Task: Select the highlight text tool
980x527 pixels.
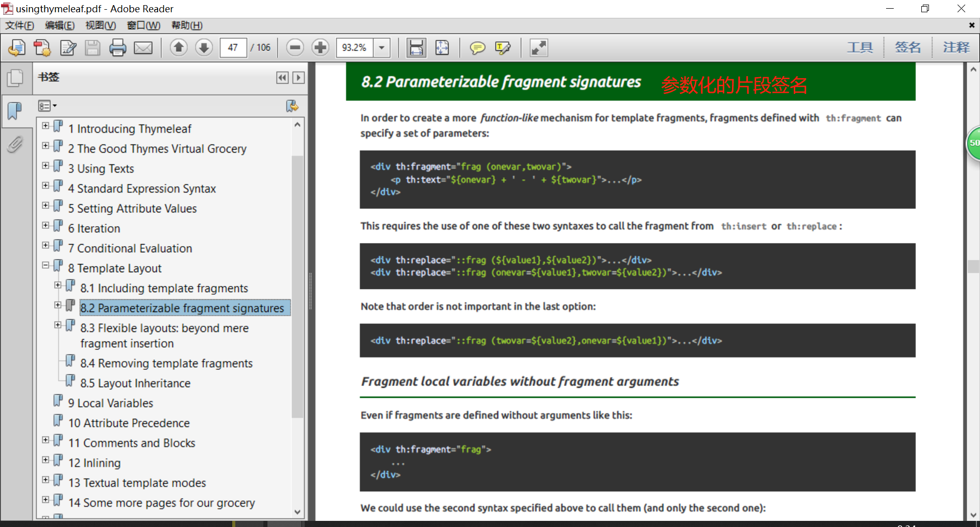Action: [x=503, y=48]
